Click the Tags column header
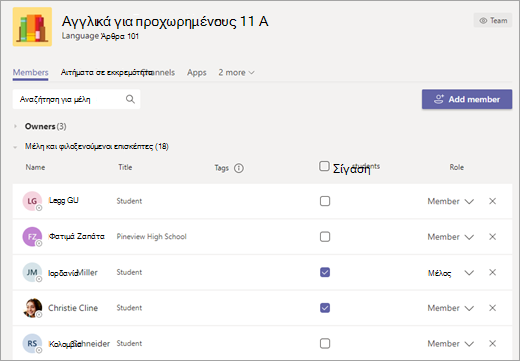Screen dimensions: 520x361 (222, 168)
